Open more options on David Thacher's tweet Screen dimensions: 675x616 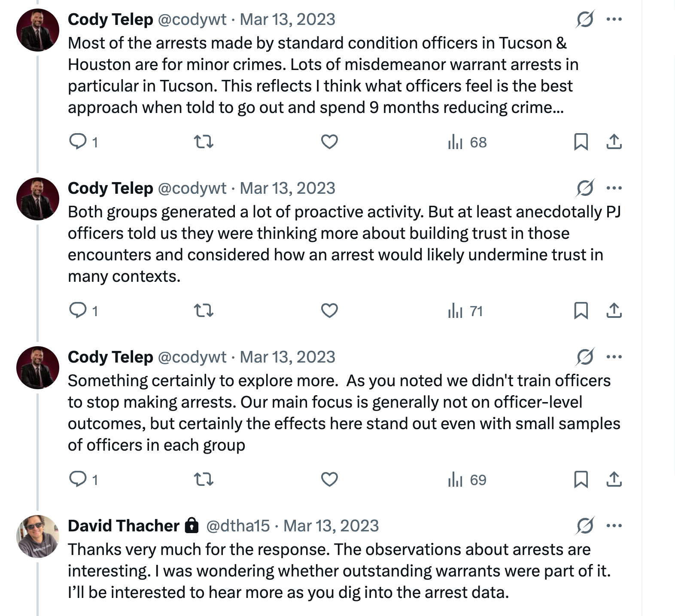pyautogui.click(x=614, y=525)
